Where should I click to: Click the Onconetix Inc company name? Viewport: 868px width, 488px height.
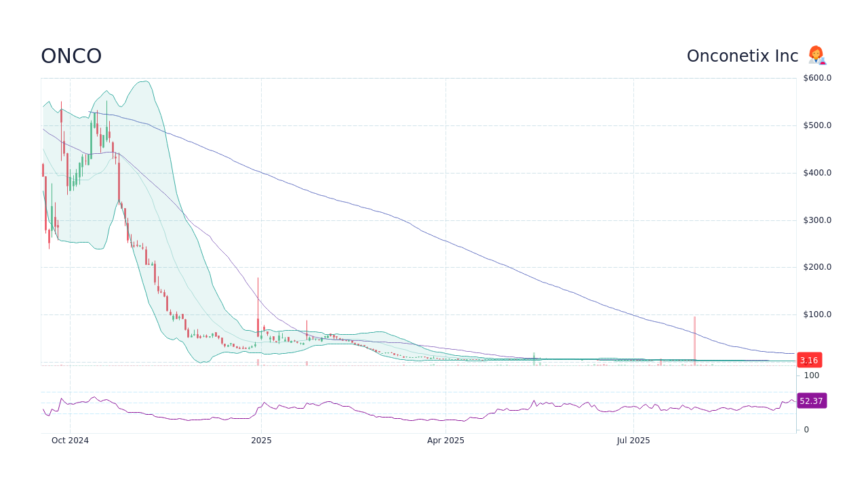[x=742, y=56]
